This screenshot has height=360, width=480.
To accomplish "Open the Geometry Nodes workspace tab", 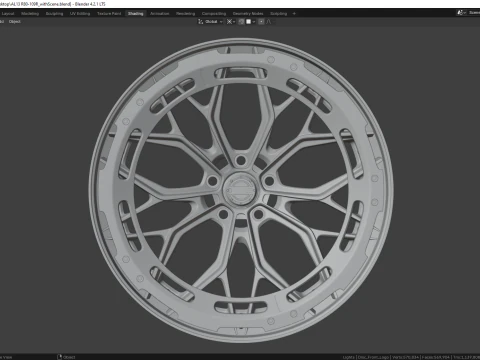I will coord(248,14).
